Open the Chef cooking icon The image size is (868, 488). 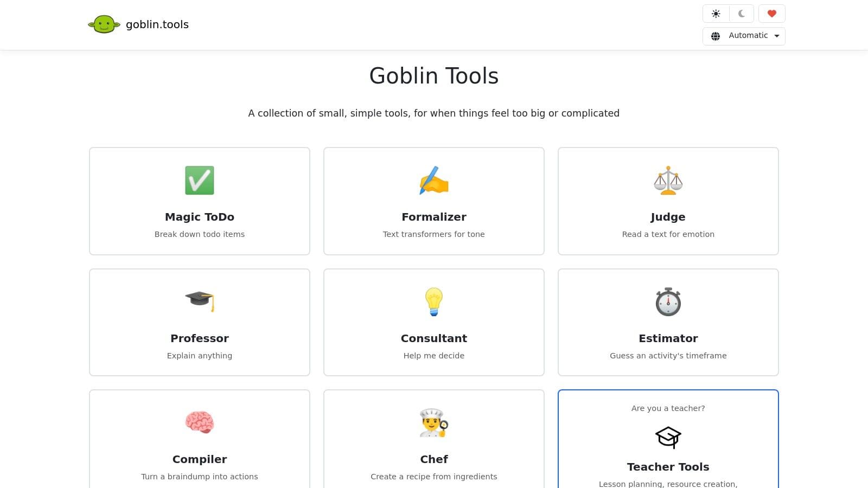pos(433,422)
